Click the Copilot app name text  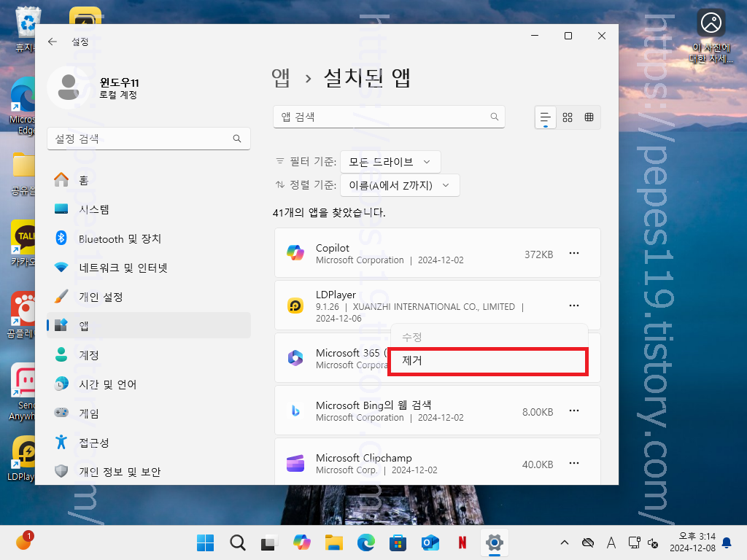(333, 248)
